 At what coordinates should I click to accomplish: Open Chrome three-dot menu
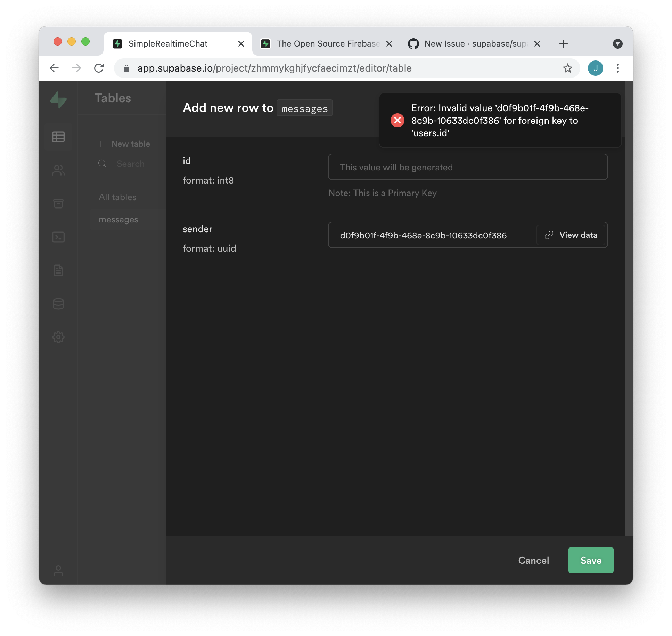[618, 68]
